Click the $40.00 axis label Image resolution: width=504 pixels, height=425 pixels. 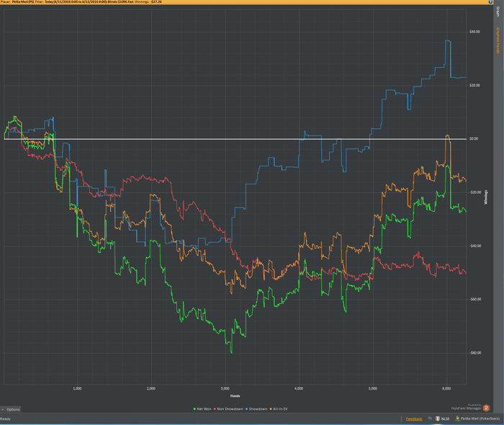(x=474, y=32)
